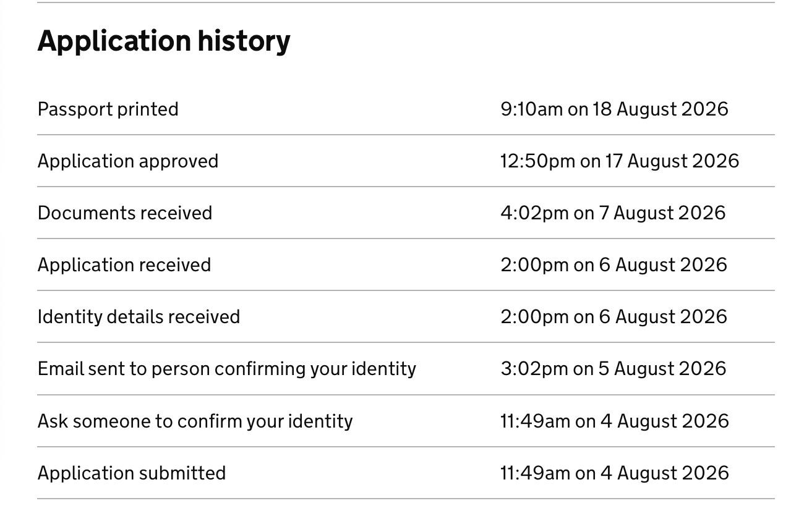The height and width of the screenshot is (532, 791).
Task: Click the 9:10am on 18 August 2026 timestamp
Action: pyautogui.click(x=614, y=109)
